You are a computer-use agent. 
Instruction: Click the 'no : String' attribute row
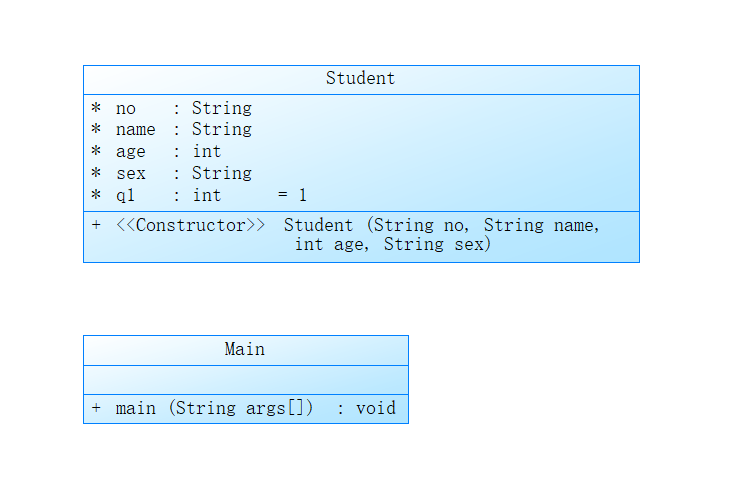tap(183, 108)
